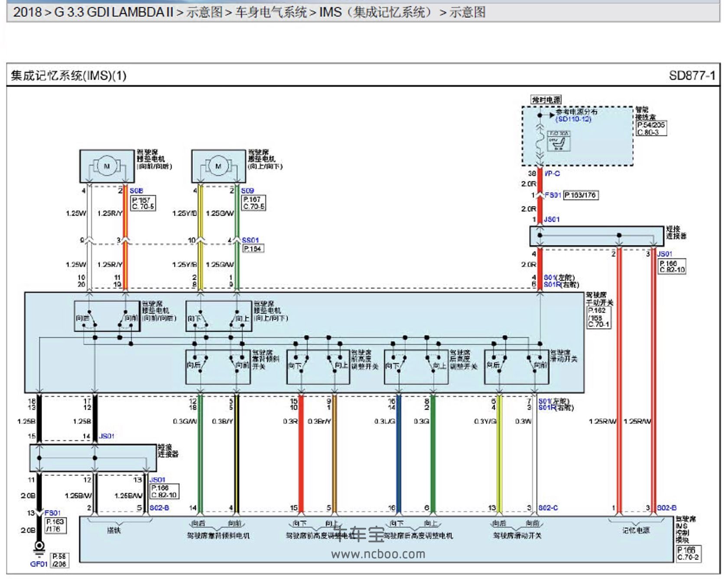Open the (SD110-12) power distribution reference
This screenshot has height=585, width=728.
[573, 119]
